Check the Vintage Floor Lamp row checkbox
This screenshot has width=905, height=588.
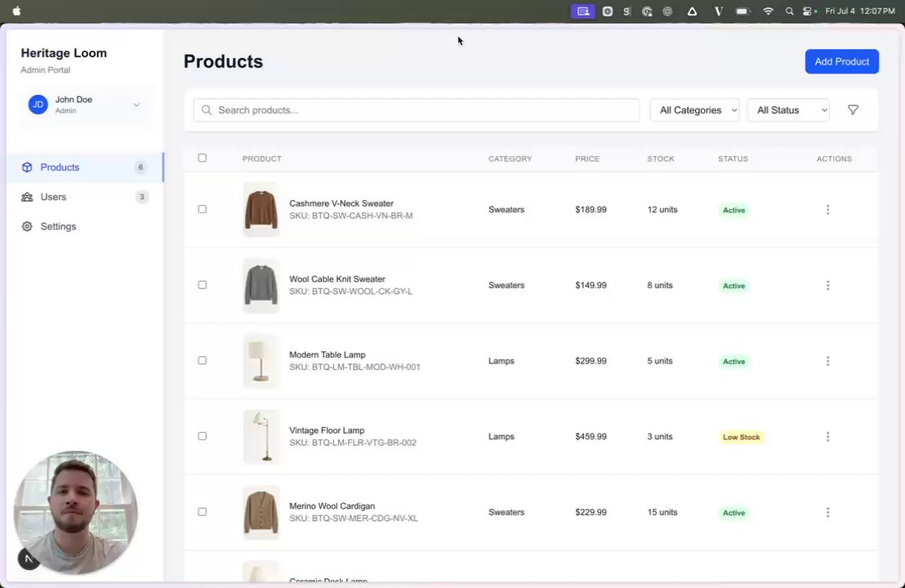tap(202, 435)
